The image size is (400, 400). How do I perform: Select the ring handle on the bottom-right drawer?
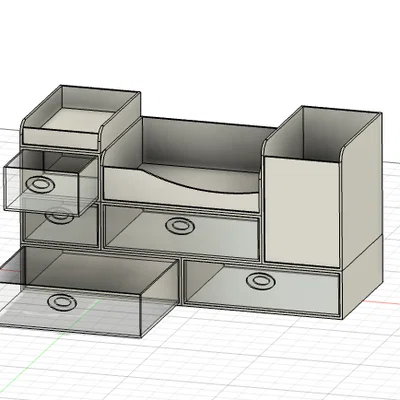pos(261,281)
